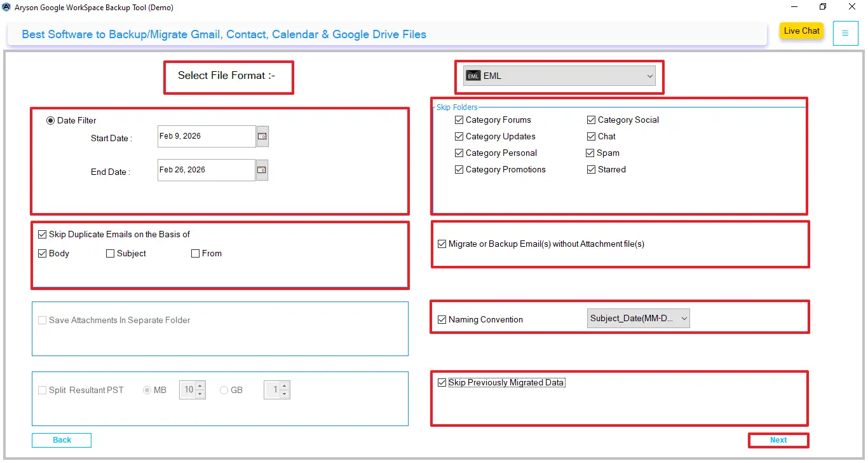Start a Live Chat session
868x463 pixels.
[801, 31]
